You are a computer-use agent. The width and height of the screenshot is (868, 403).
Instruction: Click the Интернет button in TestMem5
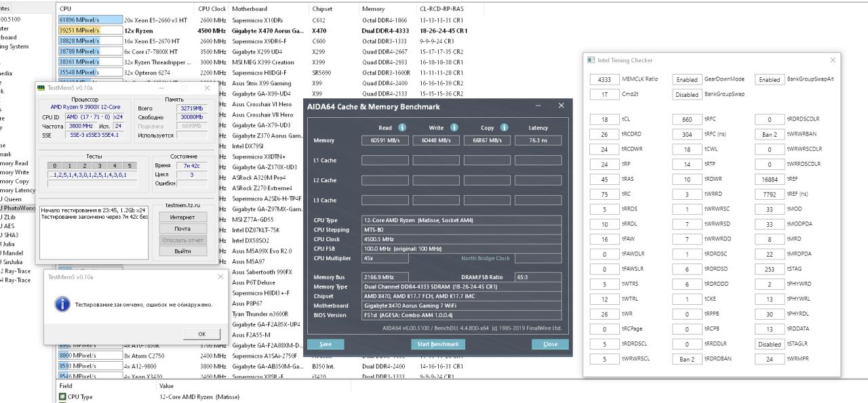click(x=182, y=217)
